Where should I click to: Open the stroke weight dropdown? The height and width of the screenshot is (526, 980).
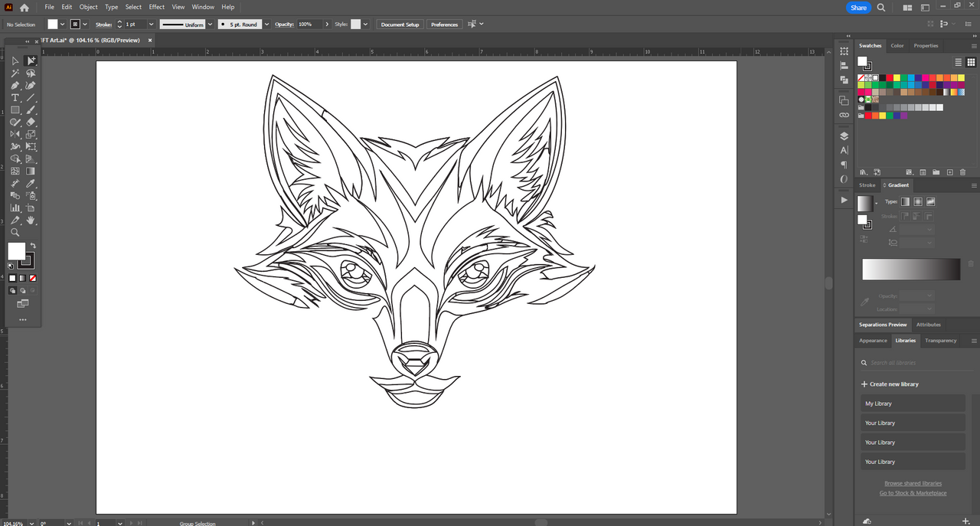pyautogui.click(x=152, y=25)
